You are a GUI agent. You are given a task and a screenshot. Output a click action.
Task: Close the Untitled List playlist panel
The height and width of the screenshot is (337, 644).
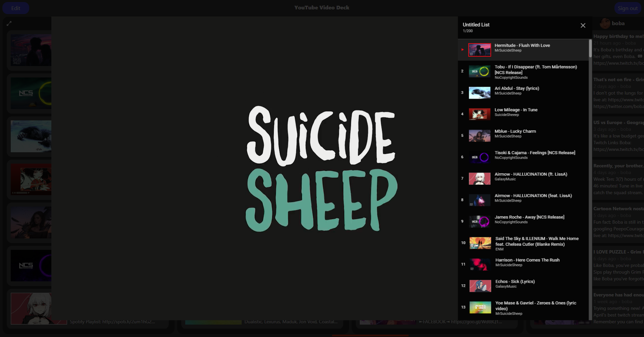[583, 25]
